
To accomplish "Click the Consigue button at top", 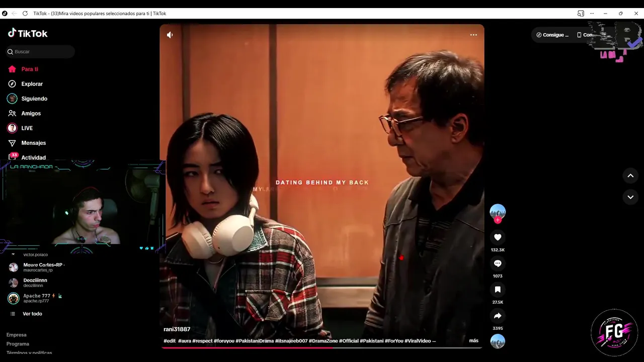I will (x=552, y=35).
